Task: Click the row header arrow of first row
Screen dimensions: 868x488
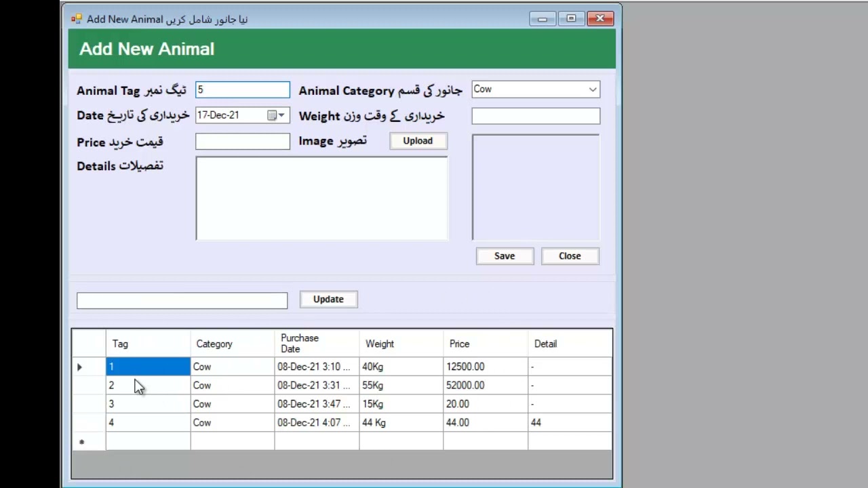Action: coord(89,367)
